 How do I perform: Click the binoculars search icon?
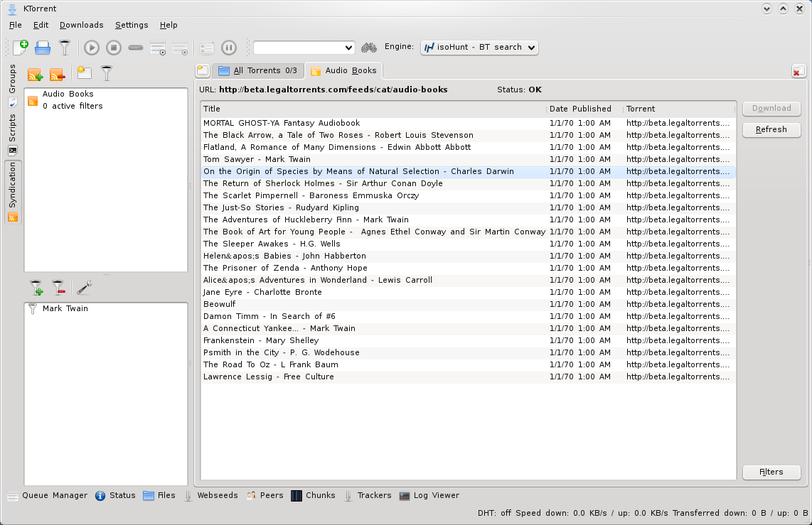[369, 48]
